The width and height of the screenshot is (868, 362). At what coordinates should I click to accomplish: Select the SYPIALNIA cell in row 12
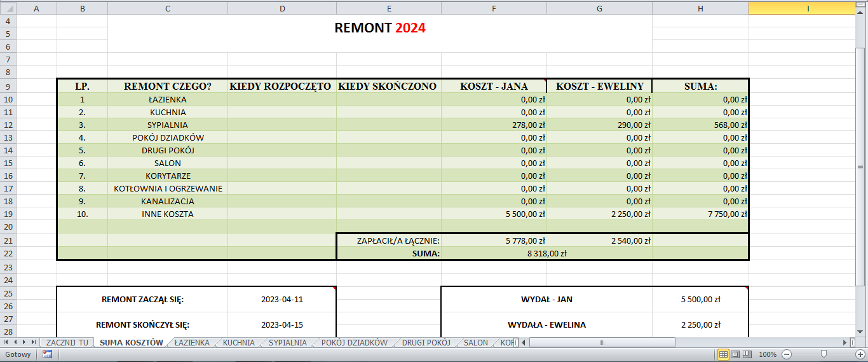coord(168,125)
